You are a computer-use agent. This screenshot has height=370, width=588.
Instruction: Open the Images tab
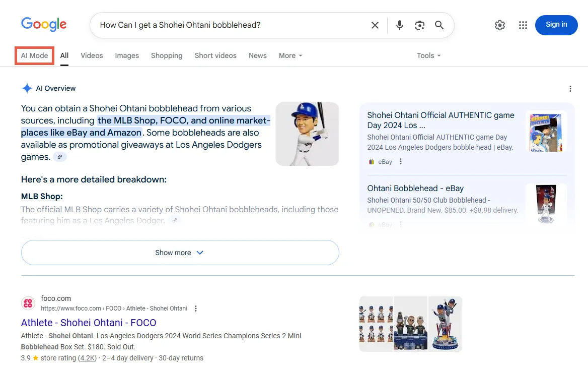(x=127, y=55)
